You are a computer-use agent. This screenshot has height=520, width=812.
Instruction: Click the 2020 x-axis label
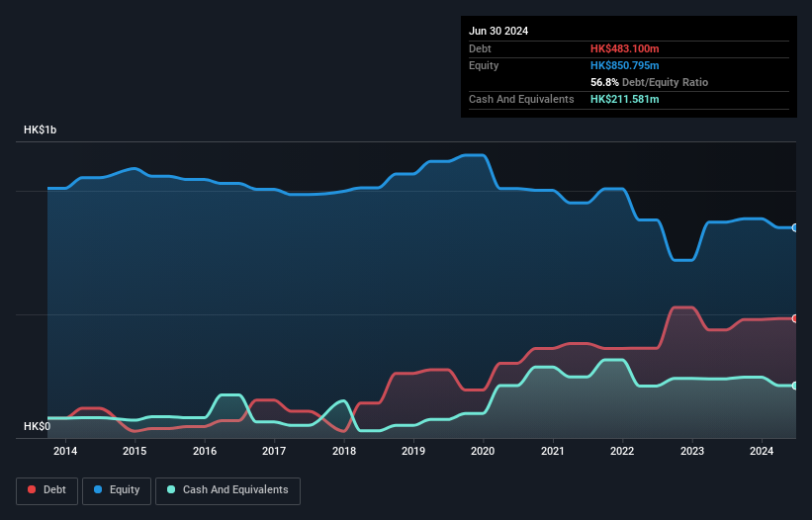483,452
